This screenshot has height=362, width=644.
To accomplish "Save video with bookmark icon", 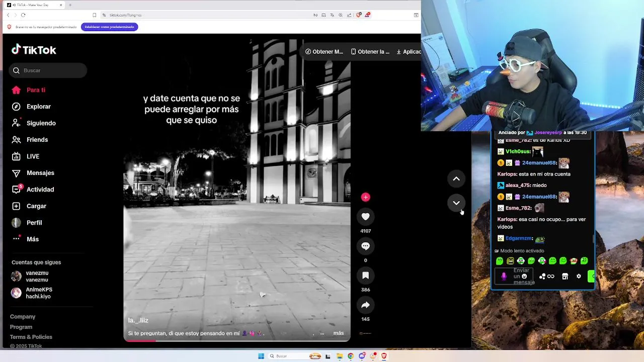I will pyautogui.click(x=365, y=276).
